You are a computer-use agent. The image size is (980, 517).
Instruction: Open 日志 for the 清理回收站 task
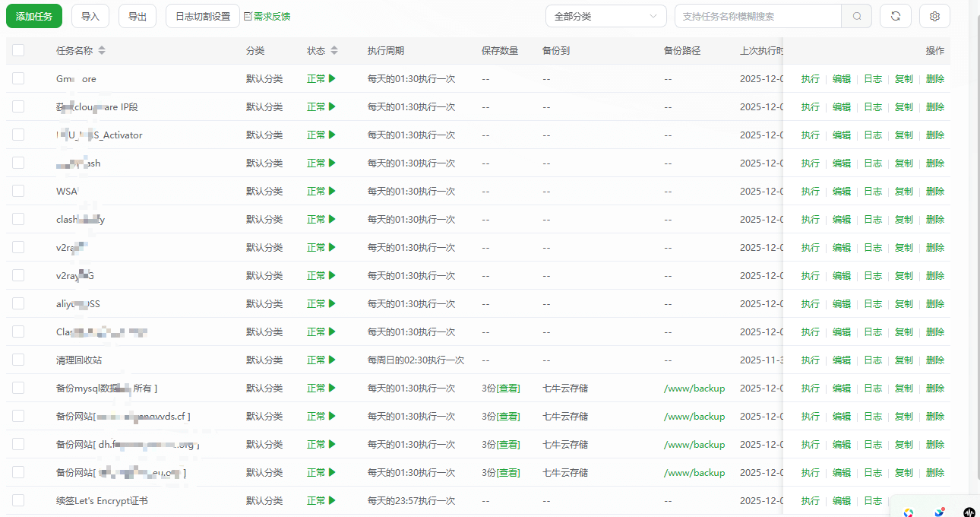coord(873,360)
